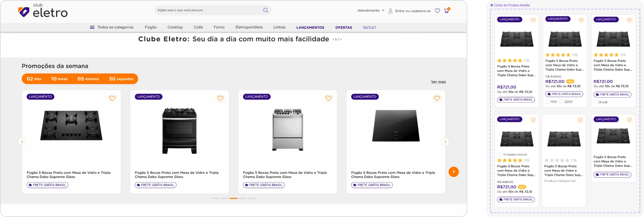Click the -10% discount badge on 110V card
Image resolution: width=644 pixels, height=217 pixels.
pos(570,82)
